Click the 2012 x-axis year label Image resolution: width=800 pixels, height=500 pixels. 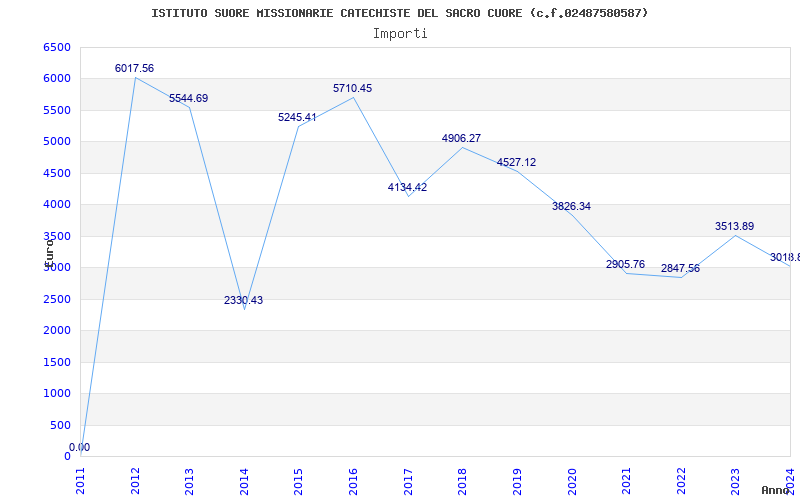pos(135,481)
